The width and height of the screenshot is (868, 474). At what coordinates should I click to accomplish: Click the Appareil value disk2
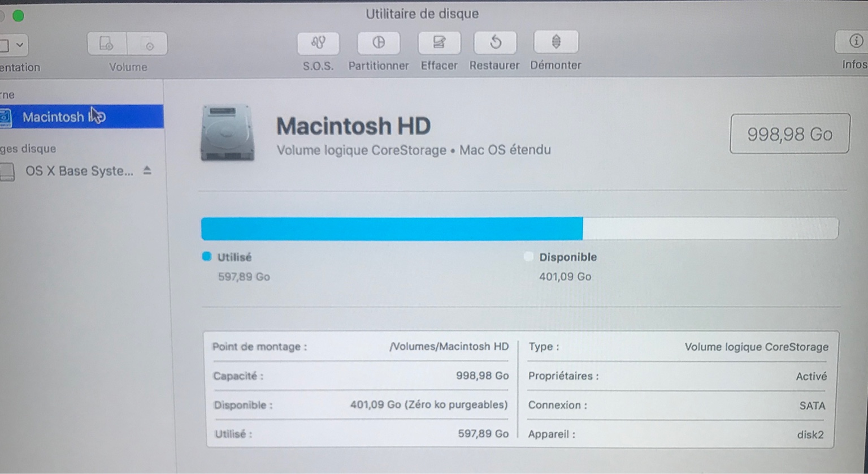(810, 435)
